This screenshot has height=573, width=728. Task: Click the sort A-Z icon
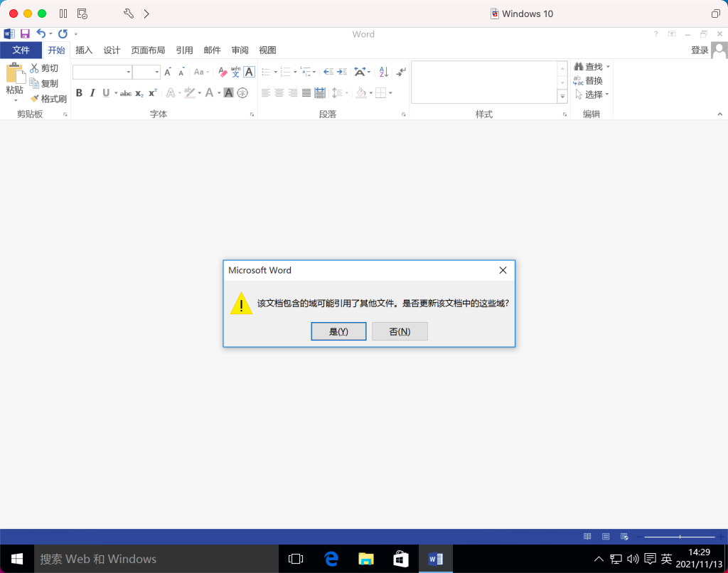(383, 72)
